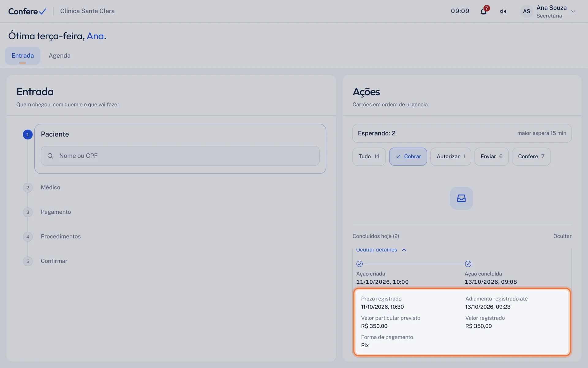Click the Concluídos hoje (2) heading
The image size is (588, 368).
(376, 236)
